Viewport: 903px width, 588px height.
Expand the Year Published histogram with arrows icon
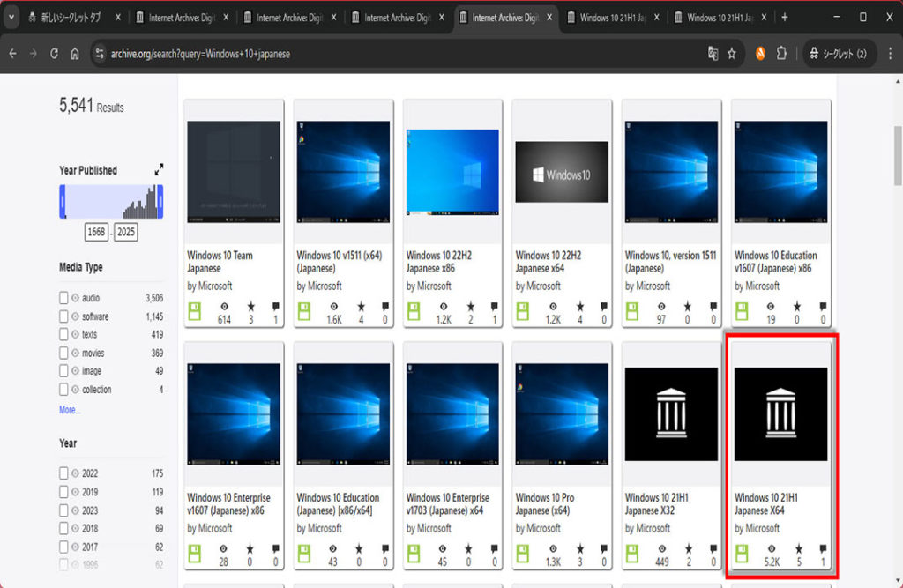(159, 169)
